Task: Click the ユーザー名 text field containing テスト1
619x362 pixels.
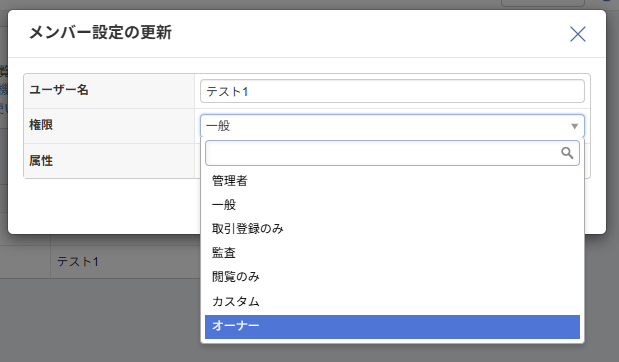Action: click(x=392, y=91)
